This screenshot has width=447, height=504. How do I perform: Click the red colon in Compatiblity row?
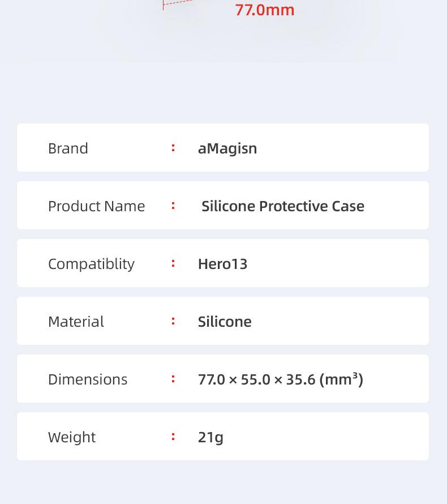(x=173, y=263)
